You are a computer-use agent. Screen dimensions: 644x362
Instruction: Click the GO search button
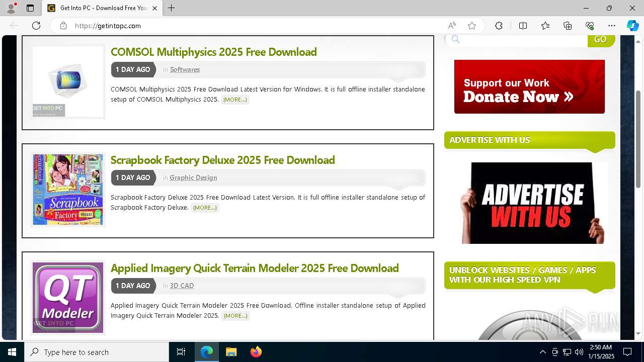point(600,40)
